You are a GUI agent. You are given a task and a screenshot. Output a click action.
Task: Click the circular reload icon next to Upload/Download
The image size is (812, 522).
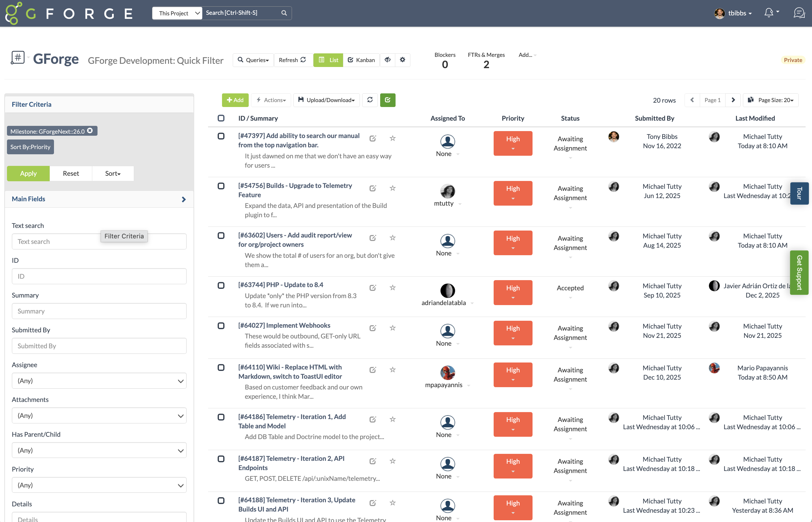370,100
